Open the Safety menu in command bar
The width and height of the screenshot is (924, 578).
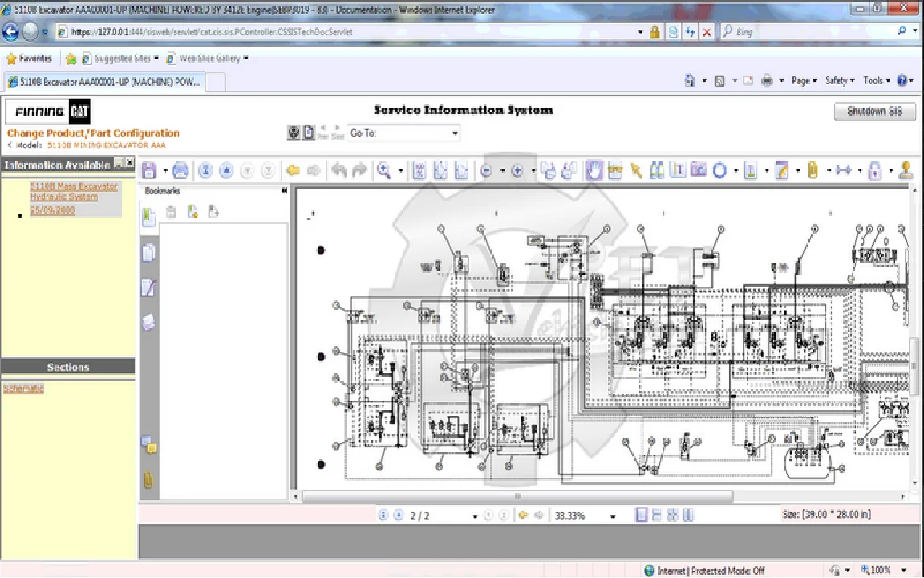[x=839, y=80]
